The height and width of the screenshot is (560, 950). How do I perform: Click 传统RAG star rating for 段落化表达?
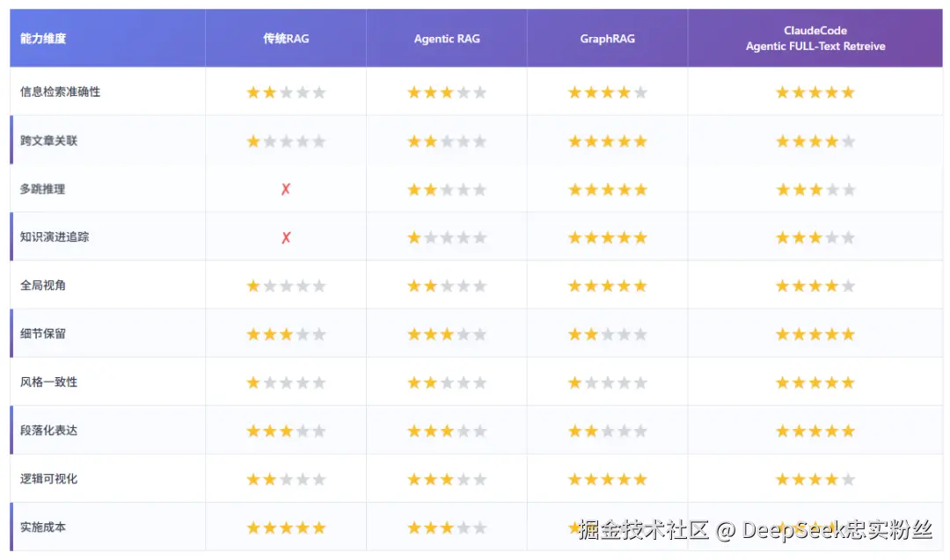tap(286, 431)
